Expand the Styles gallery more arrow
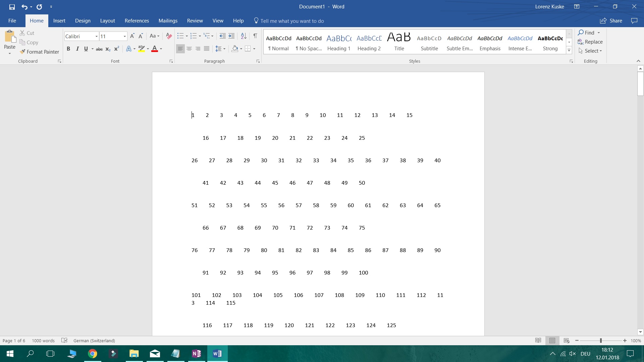Viewport: 644px width, 362px height. pyautogui.click(x=569, y=51)
